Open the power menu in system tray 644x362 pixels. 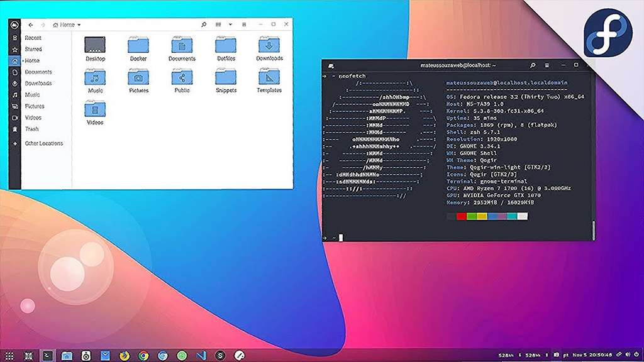636,354
